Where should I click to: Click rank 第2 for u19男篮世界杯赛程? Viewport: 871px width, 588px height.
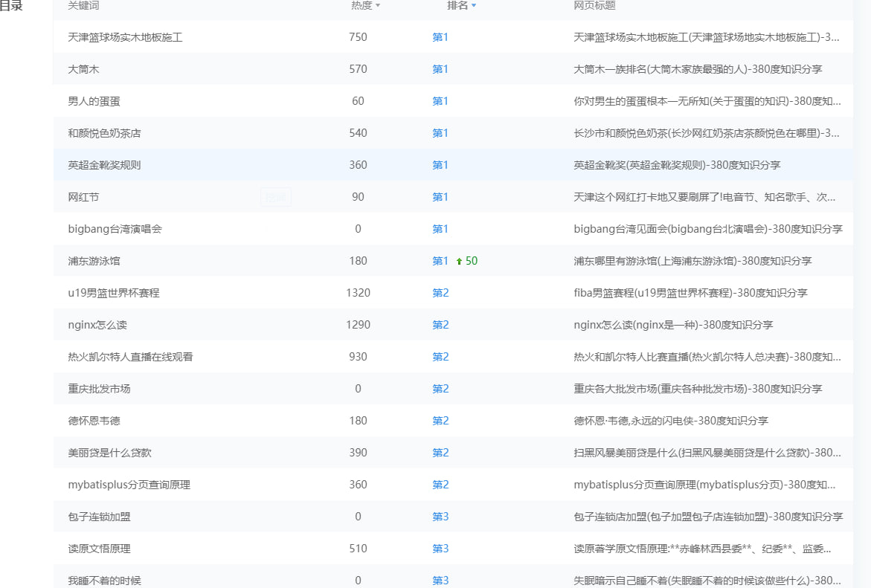tap(440, 293)
